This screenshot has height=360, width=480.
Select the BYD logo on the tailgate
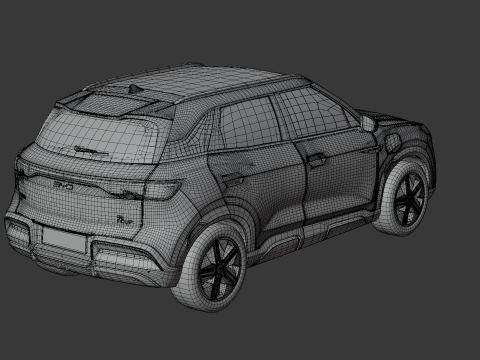point(63,186)
